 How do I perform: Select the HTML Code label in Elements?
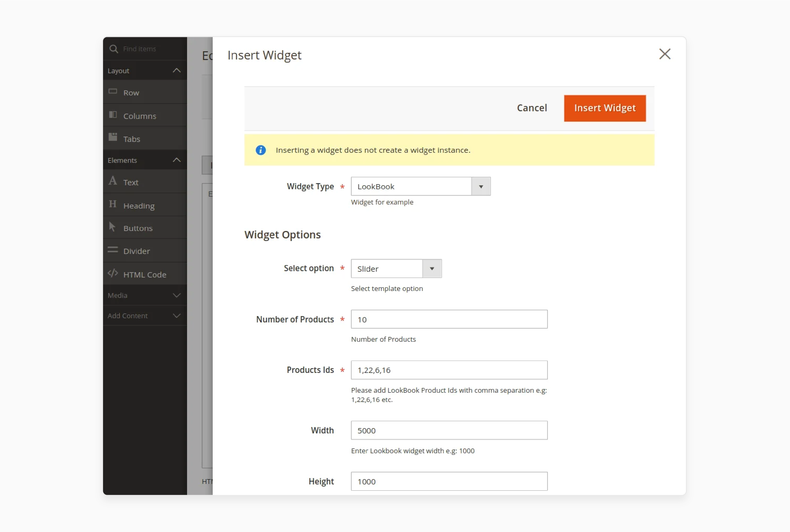point(145,275)
